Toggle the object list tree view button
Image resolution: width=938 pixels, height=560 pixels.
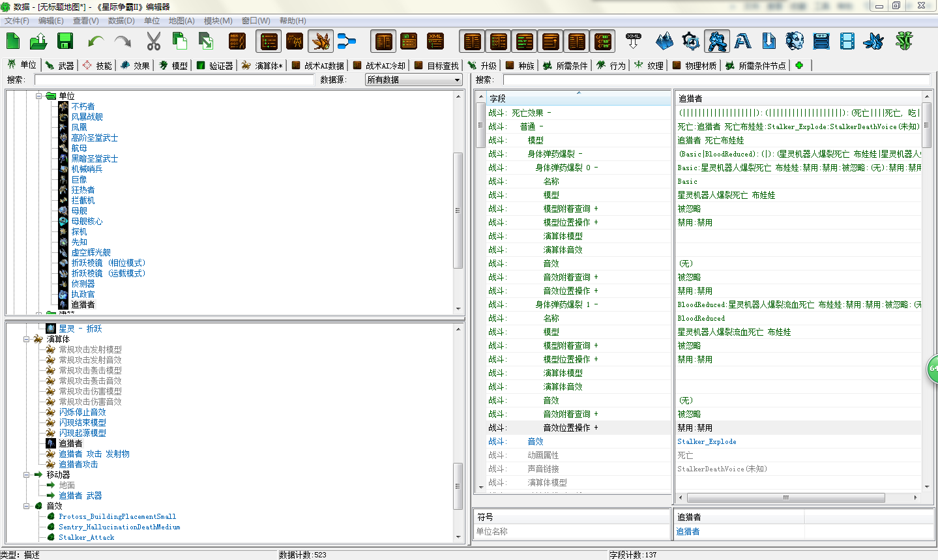(x=269, y=42)
